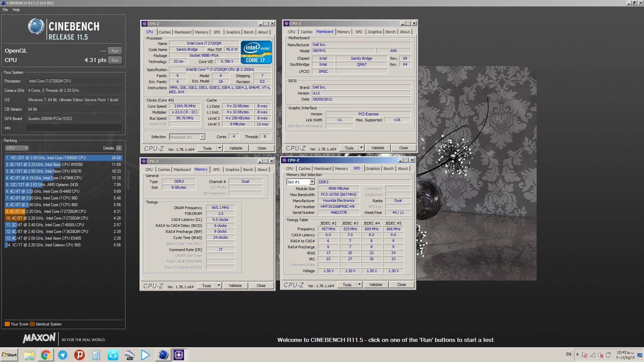The image size is (644, 362).
Task: Click the EN language indicator
Action: [569, 354]
